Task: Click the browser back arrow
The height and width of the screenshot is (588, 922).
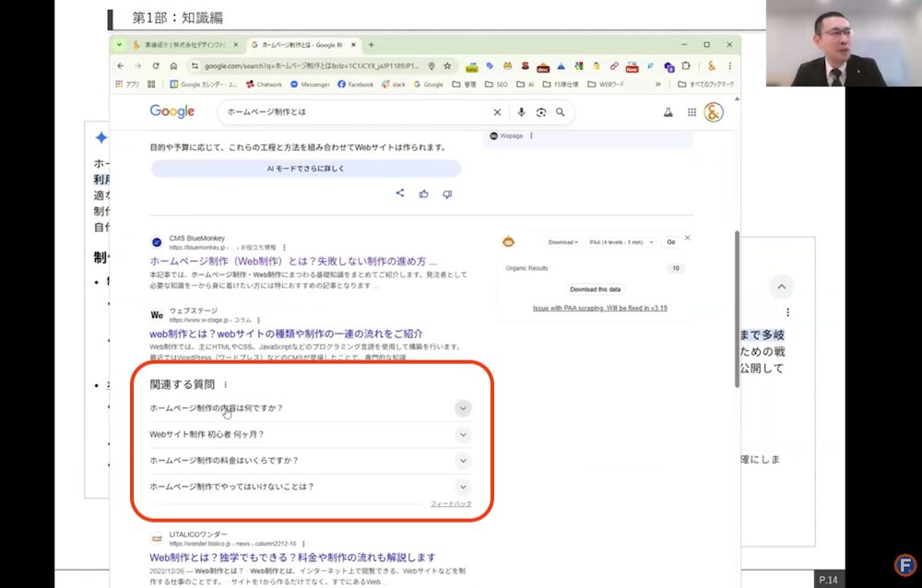Action: [121, 66]
